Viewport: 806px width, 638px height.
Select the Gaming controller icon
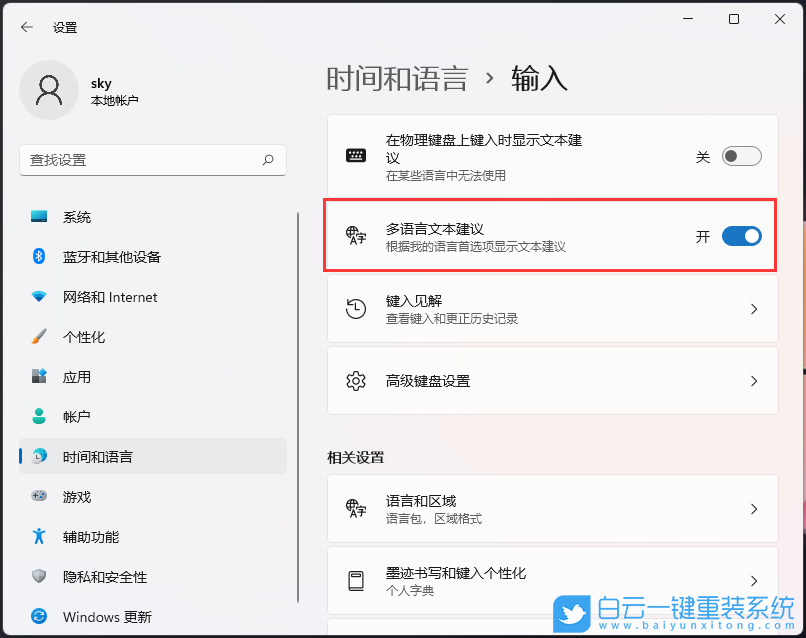pyautogui.click(x=37, y=497)
